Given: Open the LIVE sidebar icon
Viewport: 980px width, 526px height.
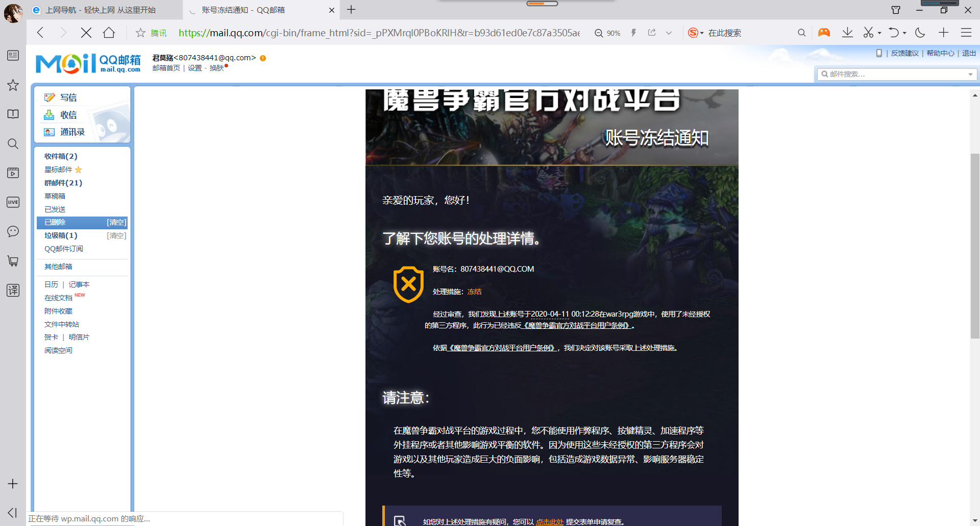Looking at the screenshot, I should pos(13,202).
